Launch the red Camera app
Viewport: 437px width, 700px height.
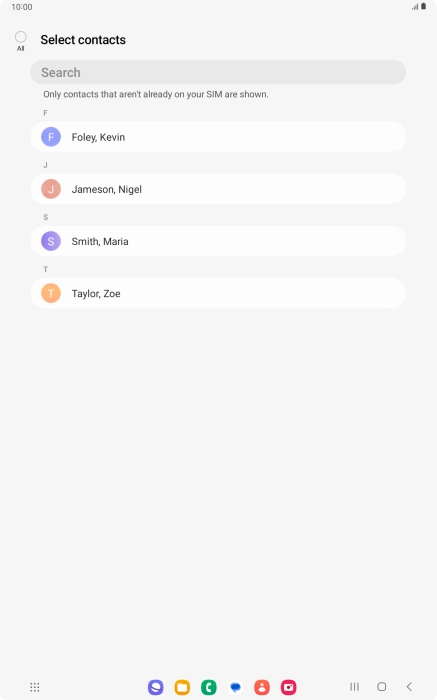(x=288, y=687)
